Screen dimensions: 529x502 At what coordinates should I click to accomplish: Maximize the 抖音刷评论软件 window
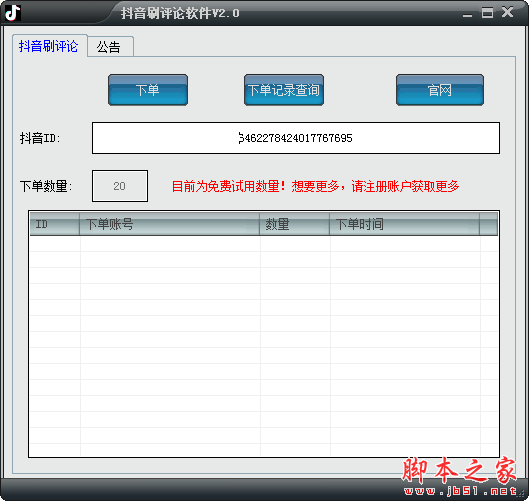click(x=487, y=13)
